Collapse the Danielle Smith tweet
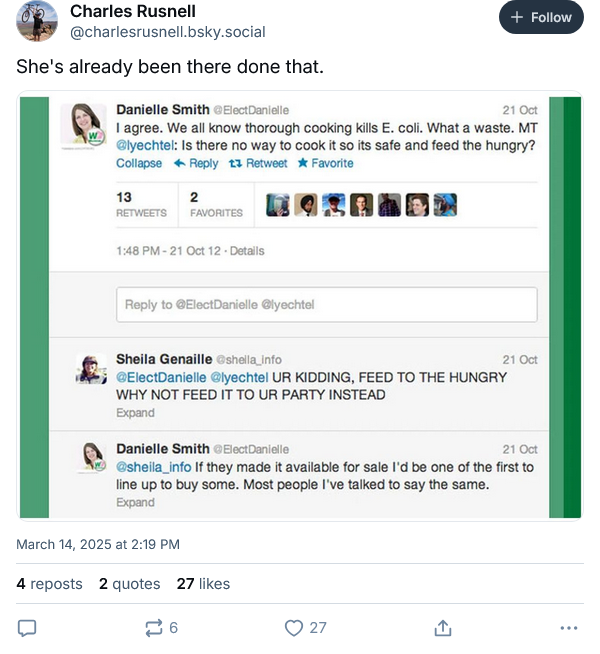The image size is (600, 654). [x=139, y=164]
